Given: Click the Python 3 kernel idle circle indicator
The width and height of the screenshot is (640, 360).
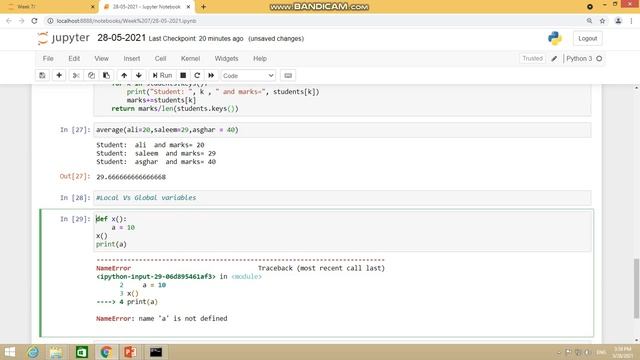Looking at the screenshot, I should click(x=599, y=59).
